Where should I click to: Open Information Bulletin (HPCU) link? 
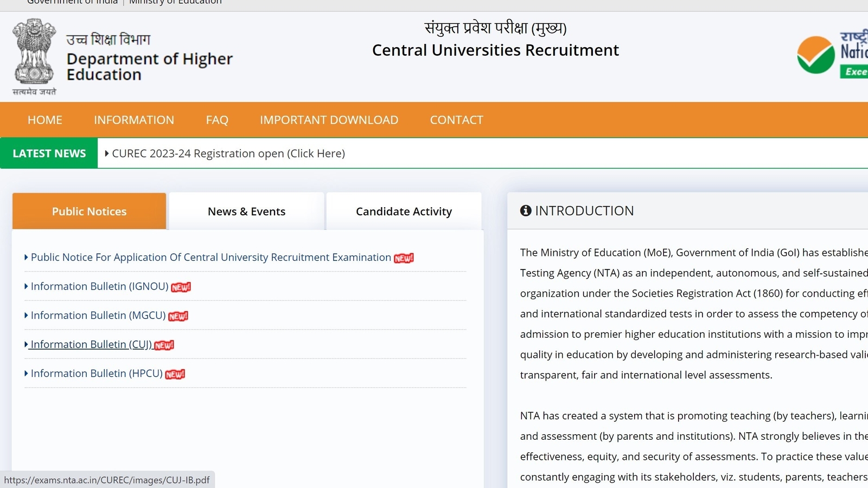pos(97,374)
